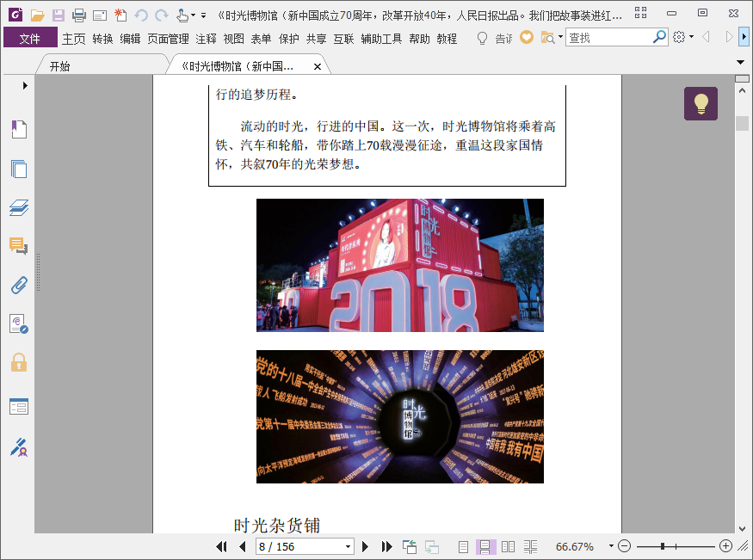Image resolution: width=753 pixels, height=560 pixels.
Task: Switch to continuous facing view mode
Action: 531,546
